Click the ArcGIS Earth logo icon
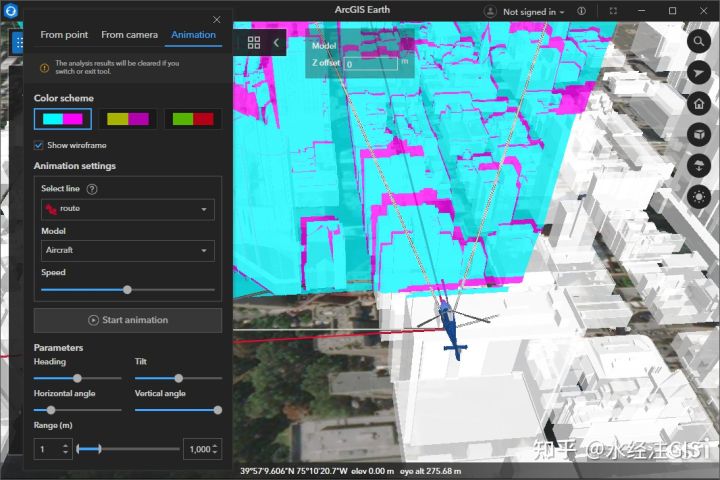The width and height of the screenshot is (720, 480). (11, 10)
